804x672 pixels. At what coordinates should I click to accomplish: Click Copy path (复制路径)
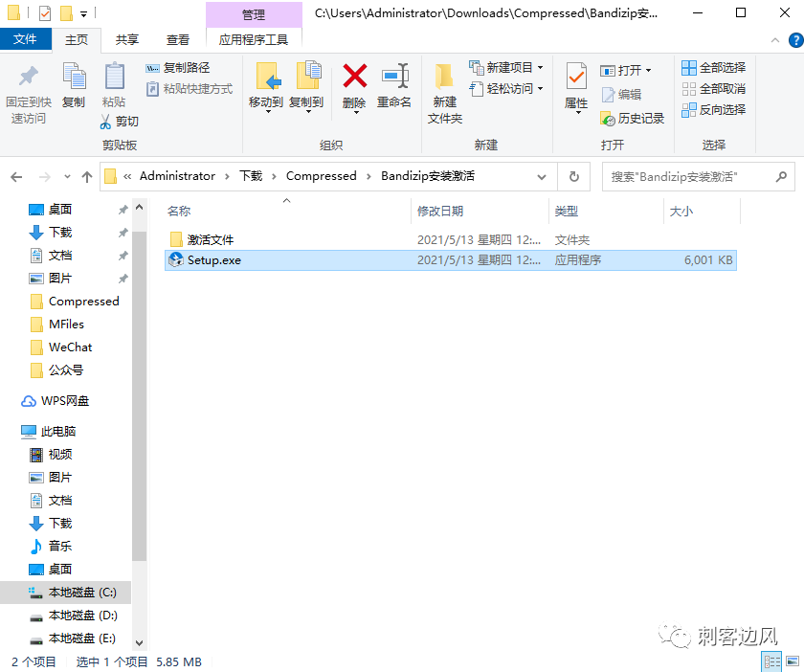178,68
